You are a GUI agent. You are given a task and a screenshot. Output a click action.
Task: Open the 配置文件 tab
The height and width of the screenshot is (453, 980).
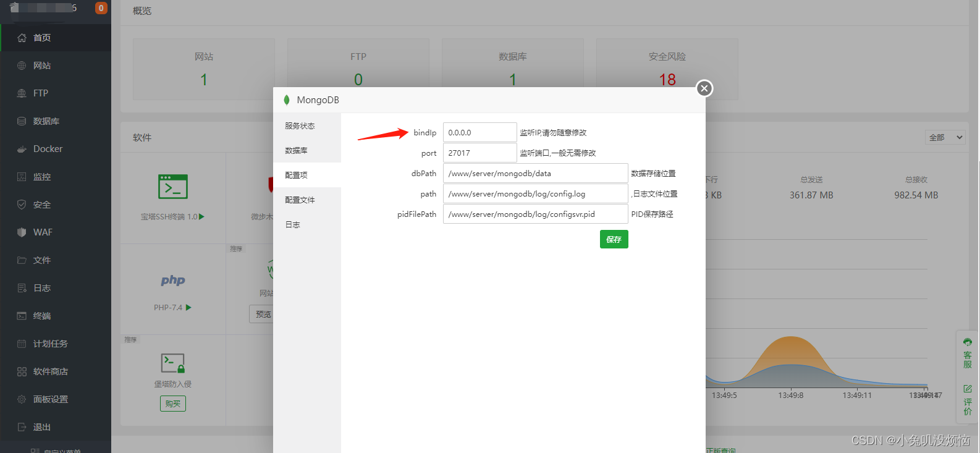307,200
